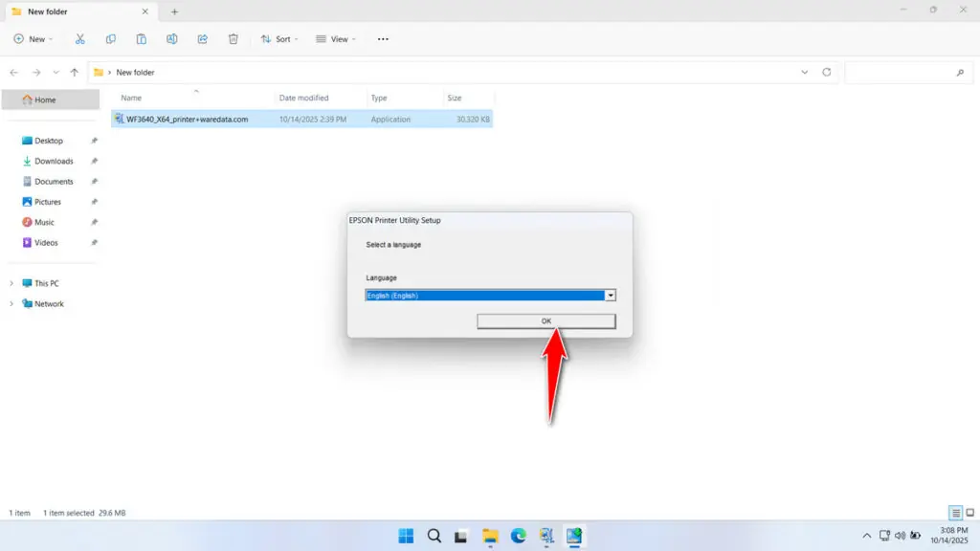Confirm language selection with OK
980x551 pixels.
pyautogui.click(x=545, y=320)
